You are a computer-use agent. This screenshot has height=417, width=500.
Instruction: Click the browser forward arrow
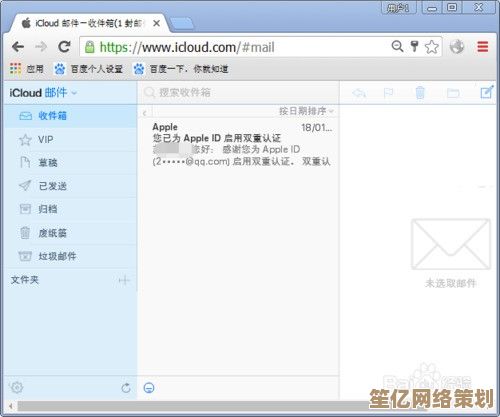41,47
